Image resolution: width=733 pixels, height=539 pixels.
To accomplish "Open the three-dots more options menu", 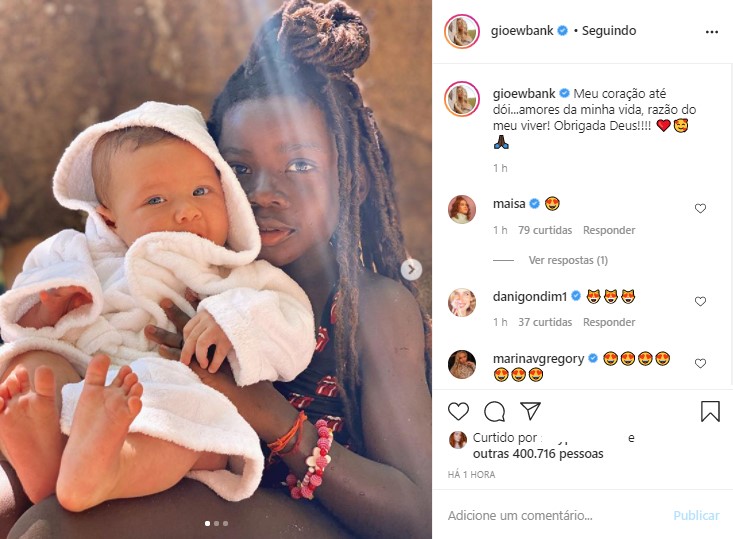I will click(x=711, y=32).
